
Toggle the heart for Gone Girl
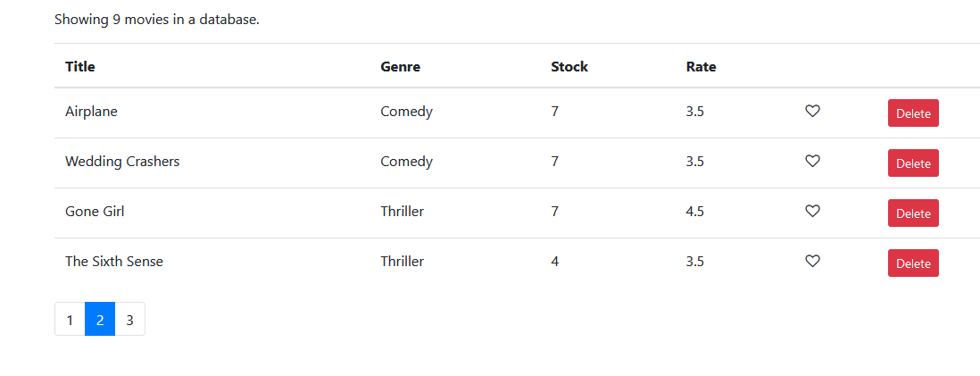click(812, 212)
